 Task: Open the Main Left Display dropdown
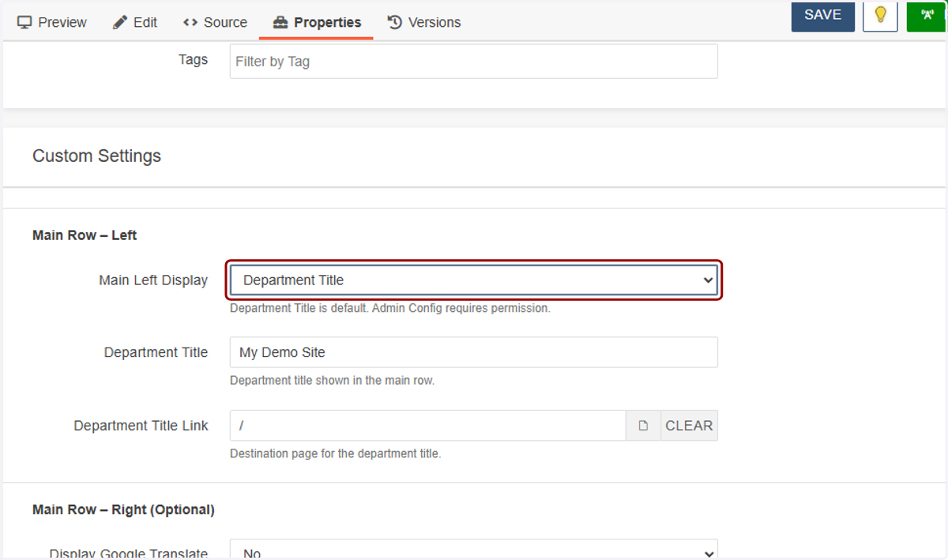point(474,280)
